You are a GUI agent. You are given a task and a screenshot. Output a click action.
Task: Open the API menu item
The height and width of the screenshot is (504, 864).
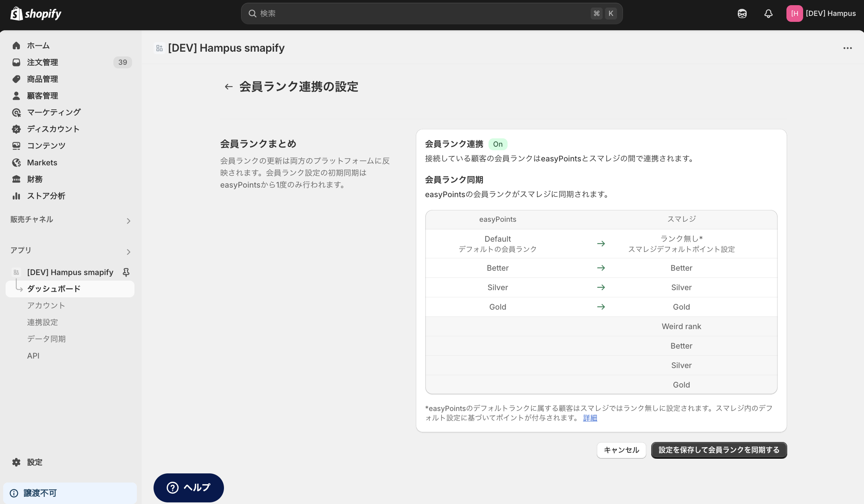pos(33,356)
